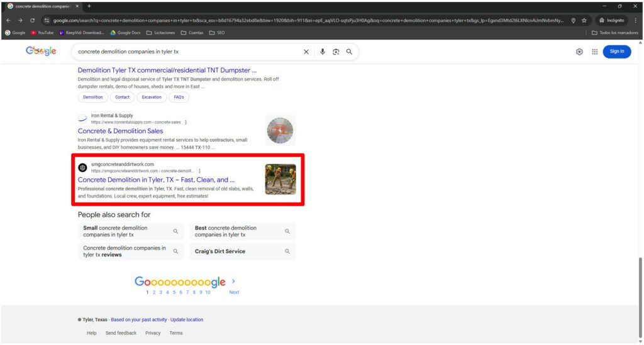Click the Sign in button
Screen dimensions: 644x345
(616, 52)
